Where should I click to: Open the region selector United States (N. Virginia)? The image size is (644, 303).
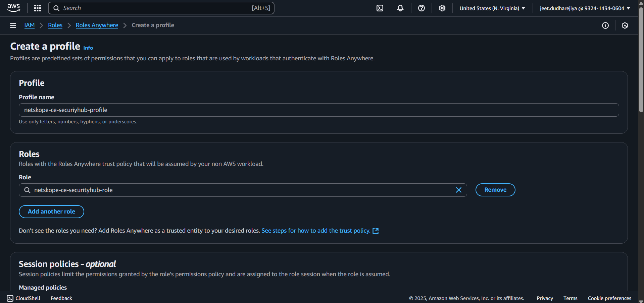tap(492, 8)
